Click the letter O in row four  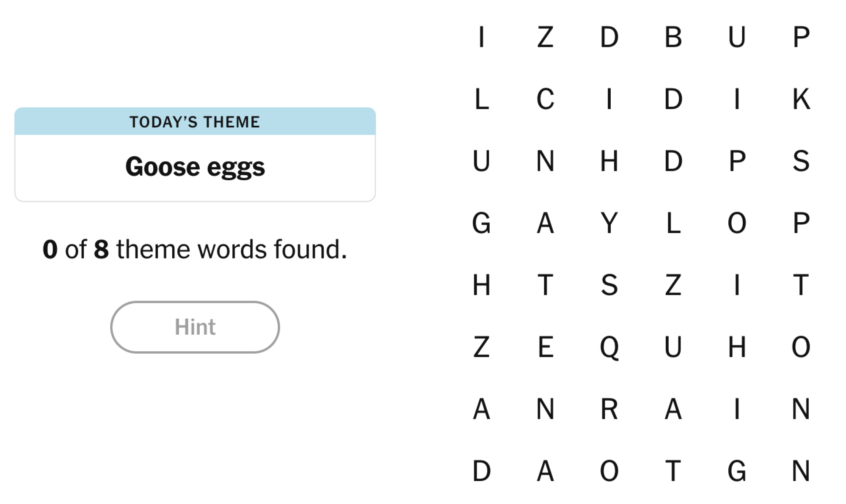point(737,223)
